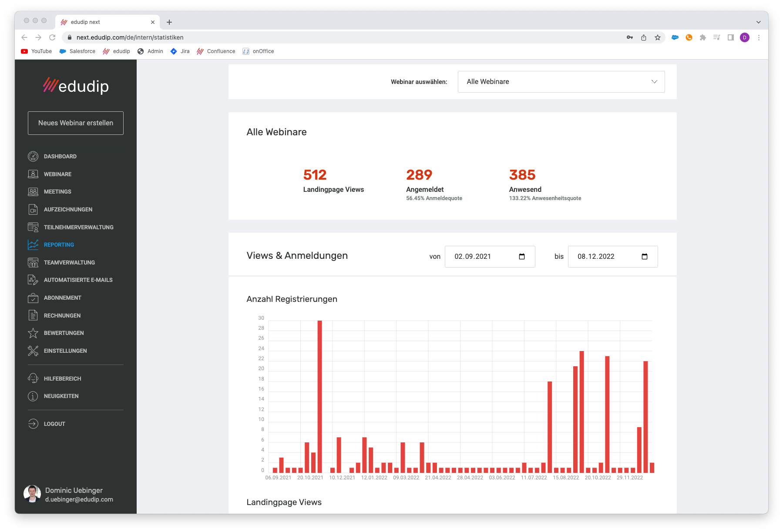This screenshot has height=532, width=783.
Task: Bookmark this page with the star icon
Action: [x=657, y=37]
